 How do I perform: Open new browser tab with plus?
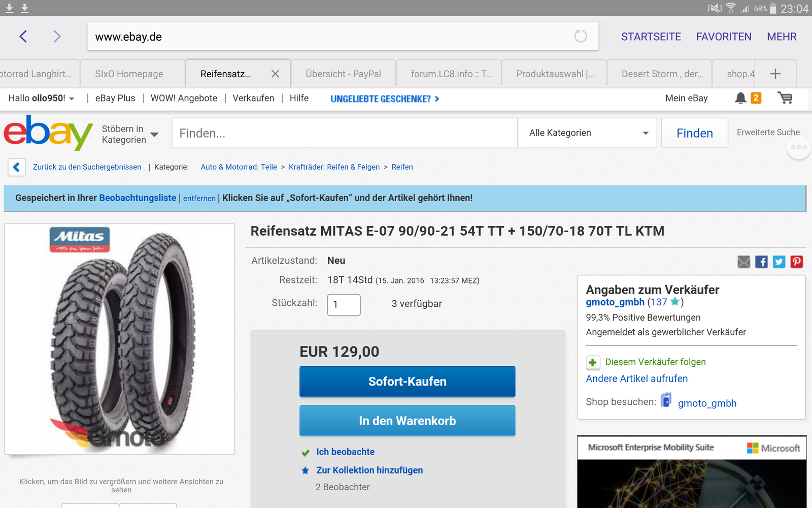tap(775, 74)
